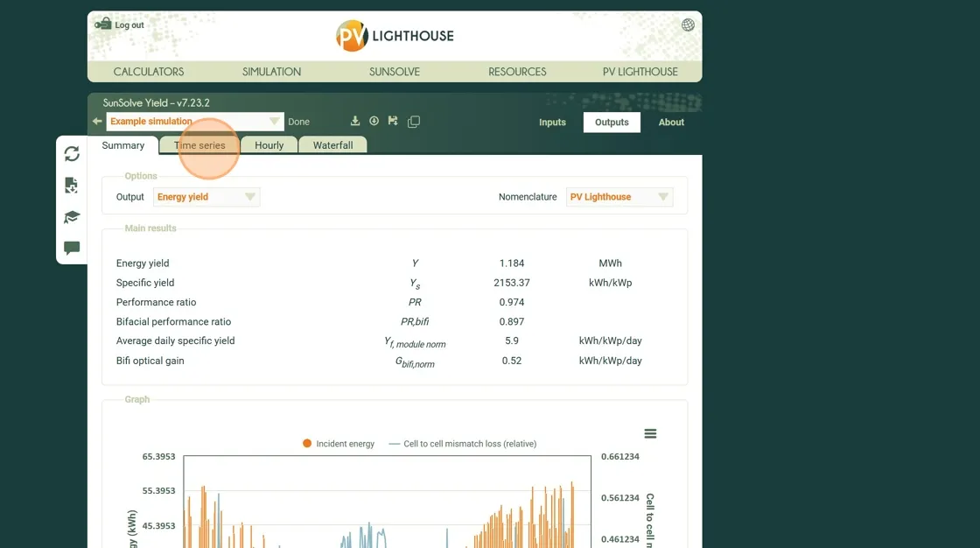Viewport: 980px width, 548px height.
Task: Open the Hourly tab
Action: tap(269, 145)
